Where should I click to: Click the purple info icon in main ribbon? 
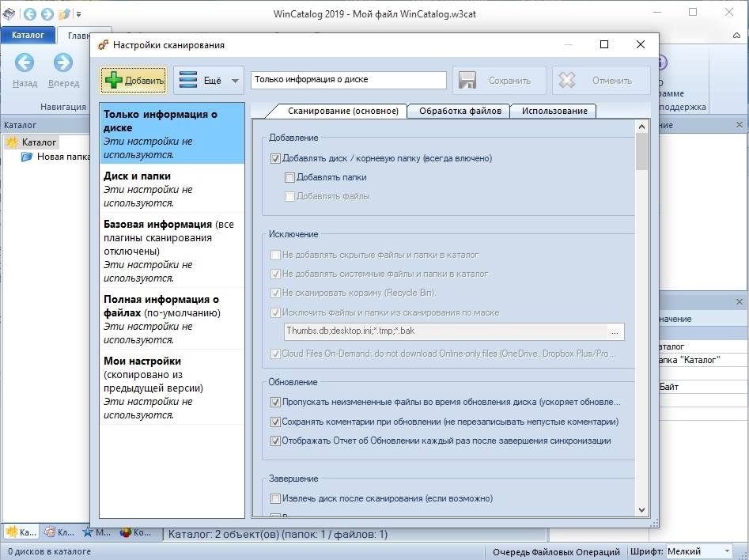point(662,62)
